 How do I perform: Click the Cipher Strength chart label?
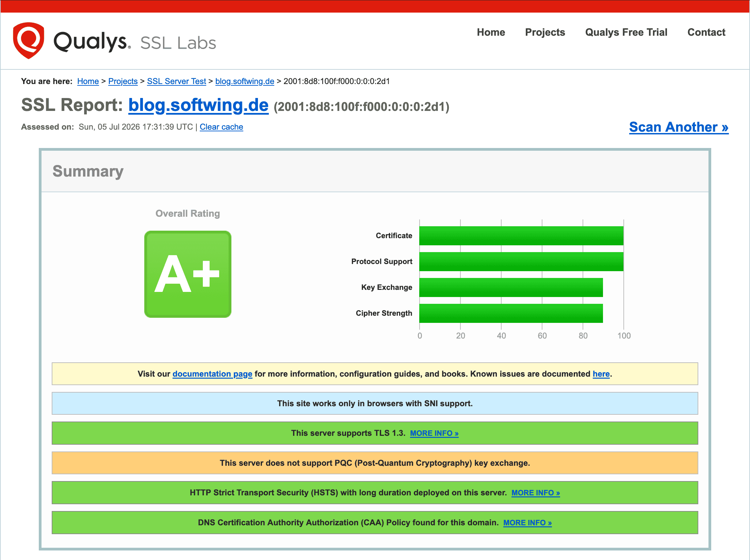pyautogui.click(x=384, y=313)
